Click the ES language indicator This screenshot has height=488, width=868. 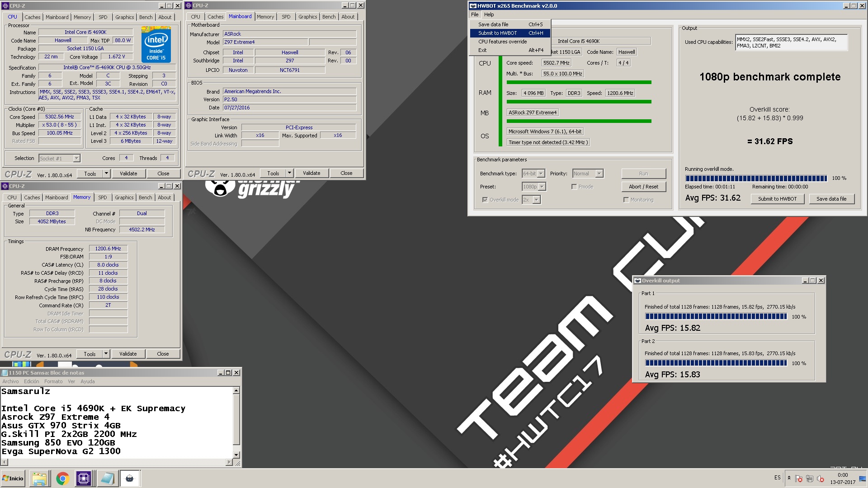(777, 478)
